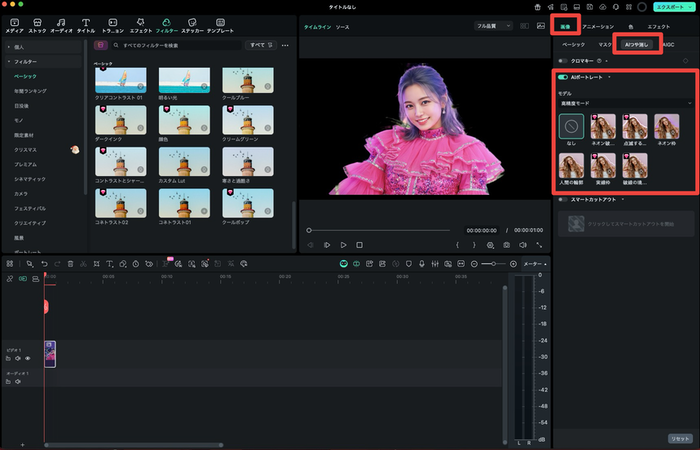Click the オーディオ (Audio) library icon
The image size is (700, 450).
pyautogui.click(x=62, y=23)
